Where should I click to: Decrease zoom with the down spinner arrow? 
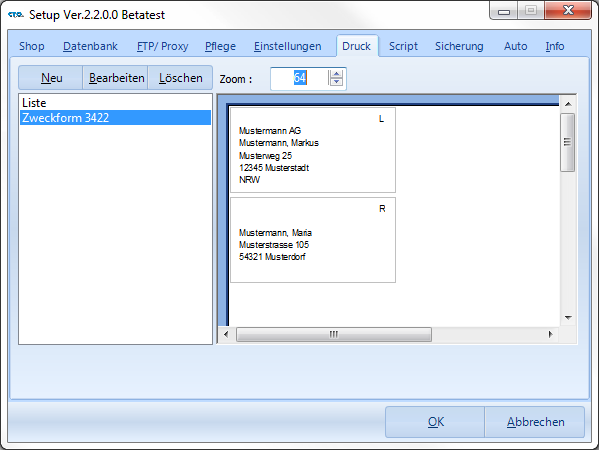click(x=336, y=82)
